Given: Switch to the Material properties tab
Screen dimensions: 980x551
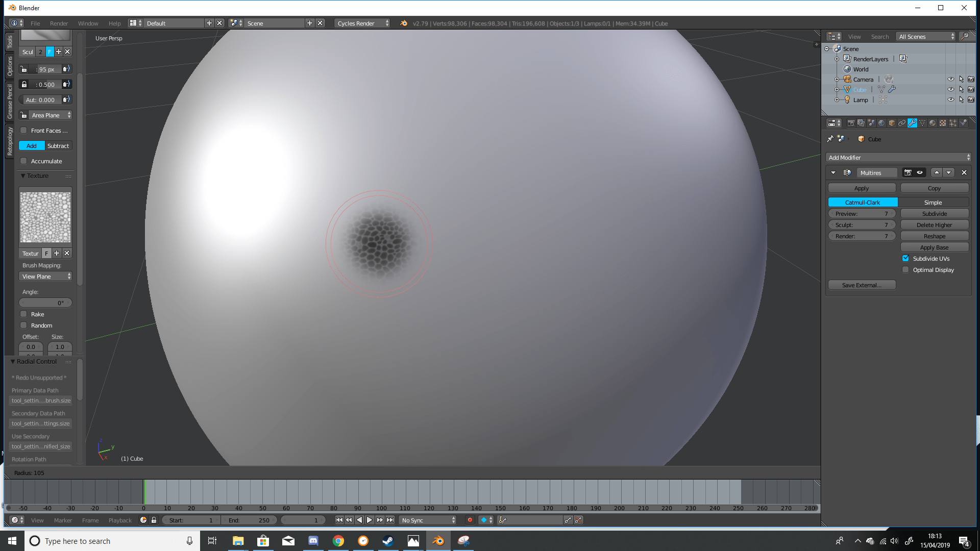Looking at the screenshot, I should tap(933, 122).
